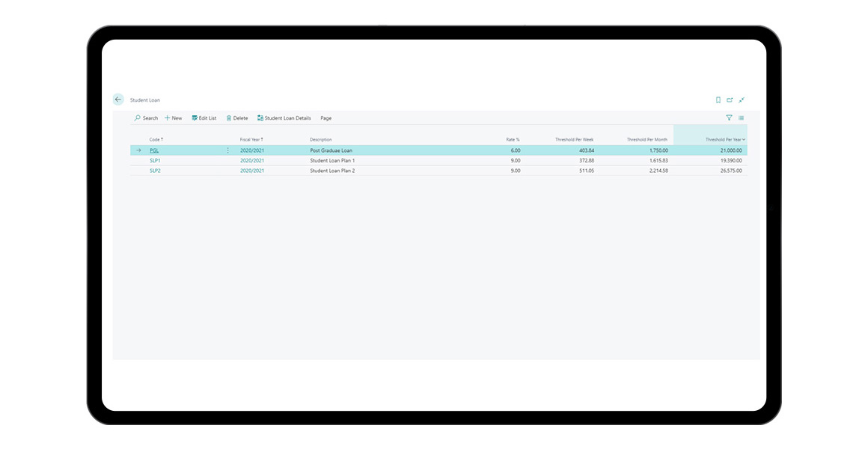Expand Threshold Per Year column dropdown
Screen dimensions: 868x449
(x=743, y=140)
